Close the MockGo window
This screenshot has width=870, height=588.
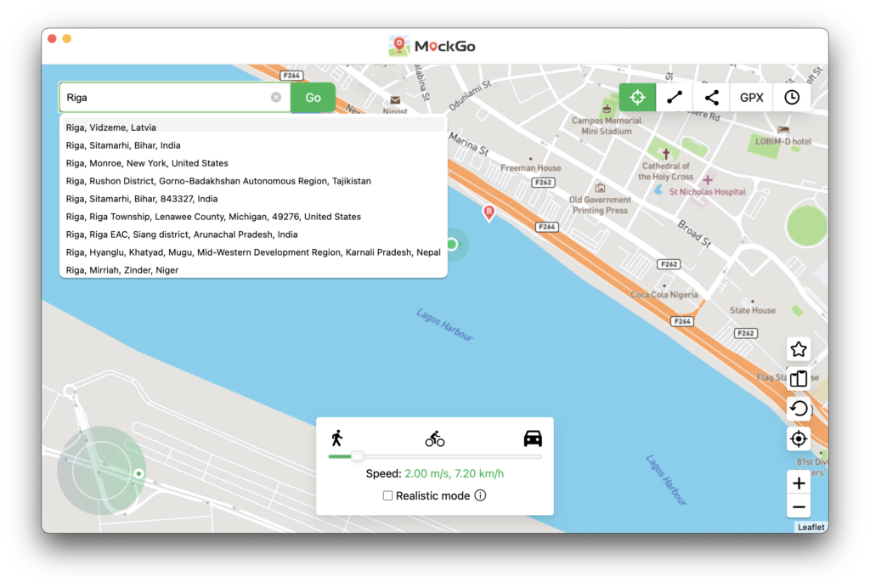point(52,39)
